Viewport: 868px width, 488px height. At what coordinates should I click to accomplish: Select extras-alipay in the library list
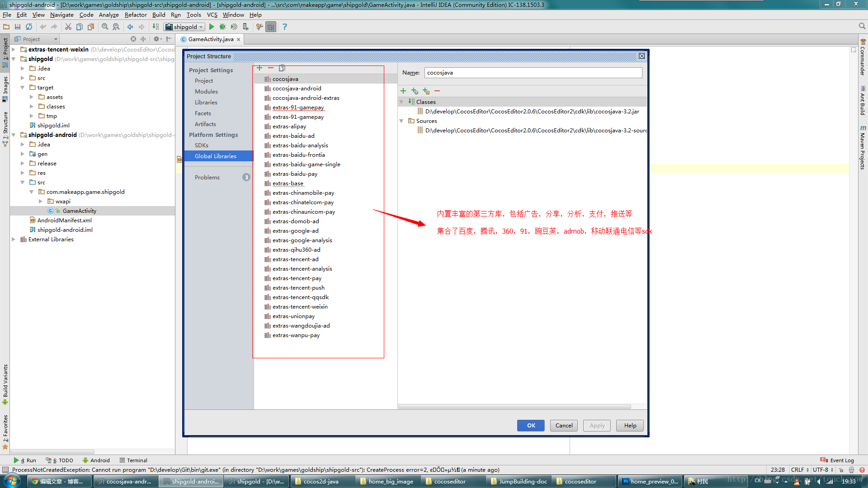(289, 127)
